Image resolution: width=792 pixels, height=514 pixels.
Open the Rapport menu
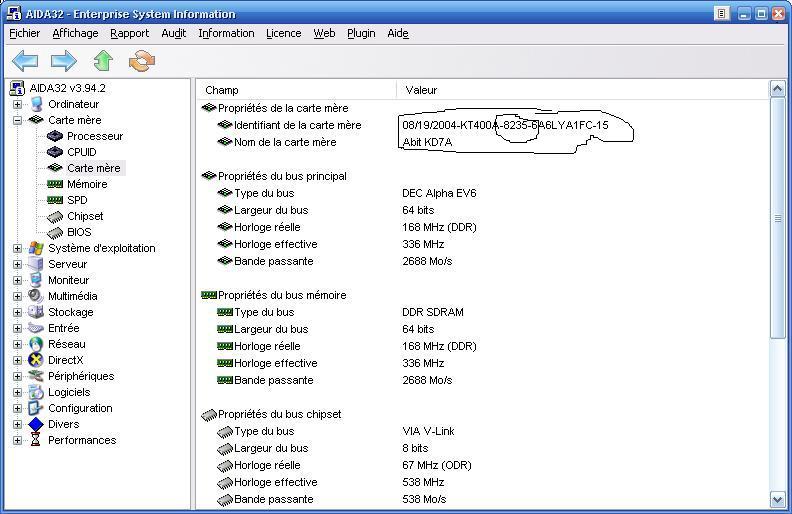click(130, 33)
